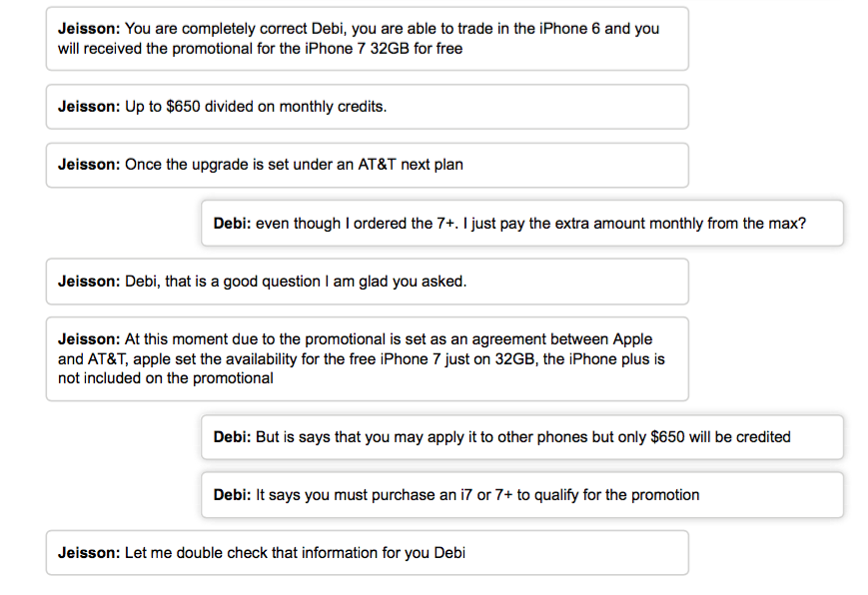
Task: Click 'Debi:' label in '$650 will be credited' message
Action: click(232, 437)
